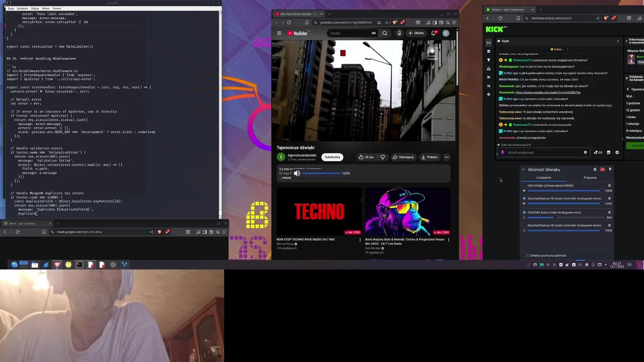Open the youtube.com link in Kick chat
644x362 pixels.
(548, 93)
